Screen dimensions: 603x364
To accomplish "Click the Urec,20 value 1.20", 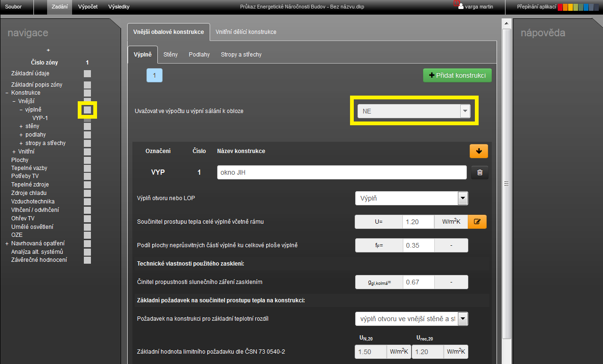I will pyautogui.click(x=428, y=352).
